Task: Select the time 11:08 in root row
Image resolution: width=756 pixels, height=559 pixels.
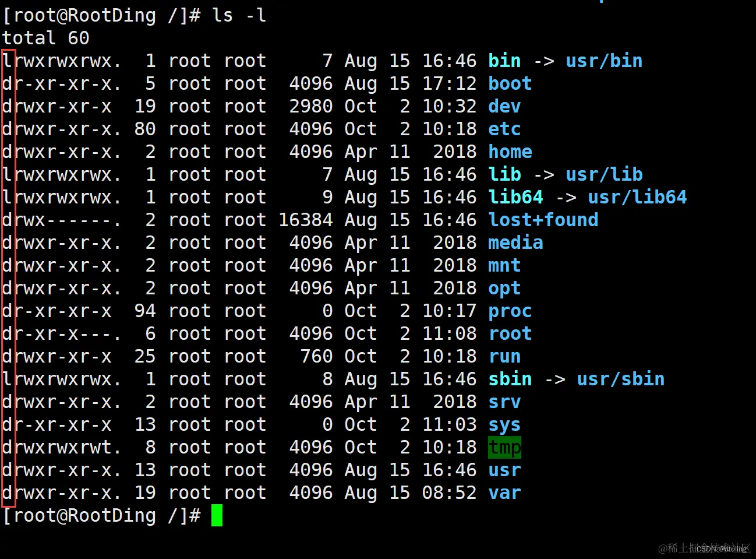Action: pyautogui.click(x=449, y=333)
